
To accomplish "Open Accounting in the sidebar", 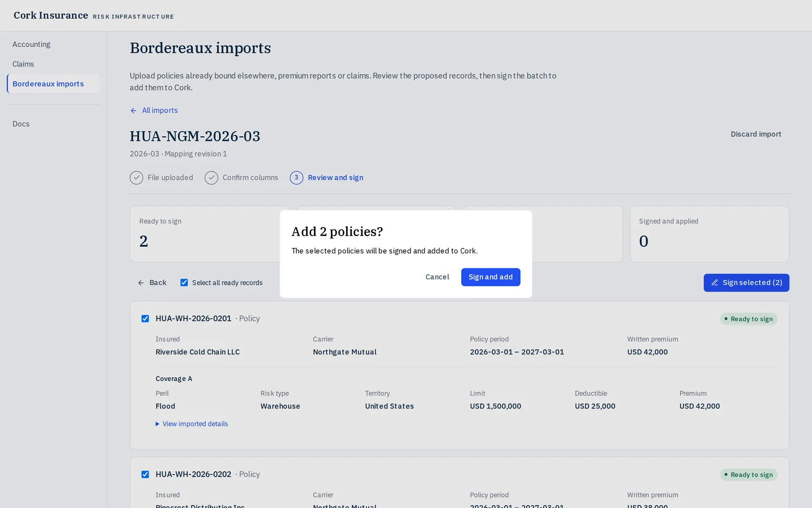I will [x=31, y=44].
